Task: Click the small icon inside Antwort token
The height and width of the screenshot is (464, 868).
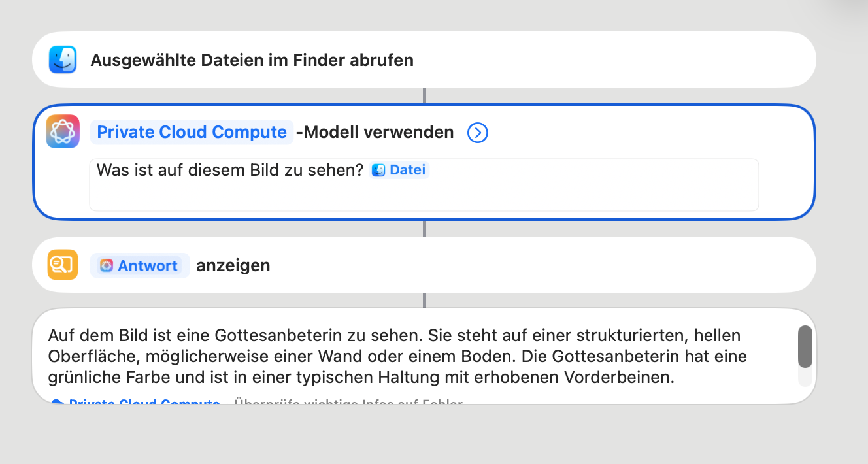Action: click(x=107, y=265)
